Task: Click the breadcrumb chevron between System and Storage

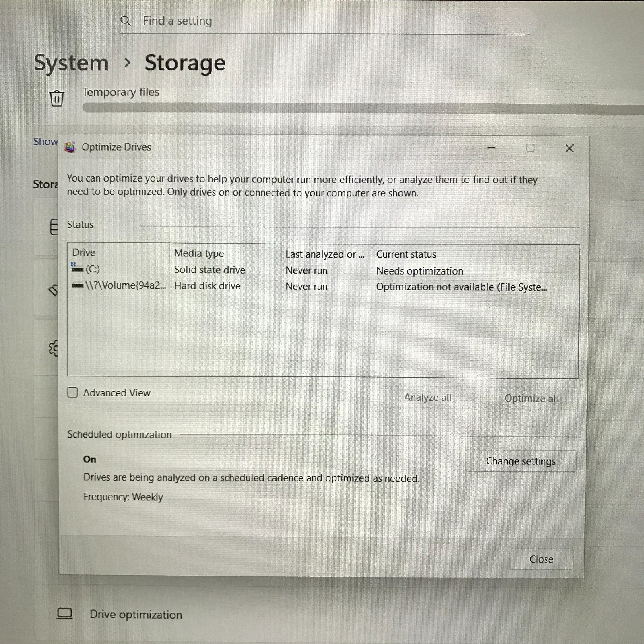Action: click(x=127, y=63)
